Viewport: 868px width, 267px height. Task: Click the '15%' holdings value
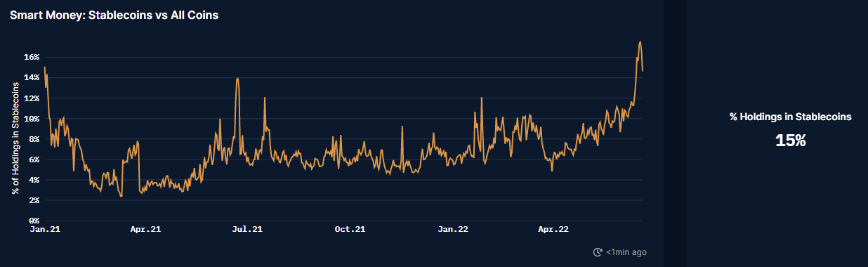tap(790, 140)
